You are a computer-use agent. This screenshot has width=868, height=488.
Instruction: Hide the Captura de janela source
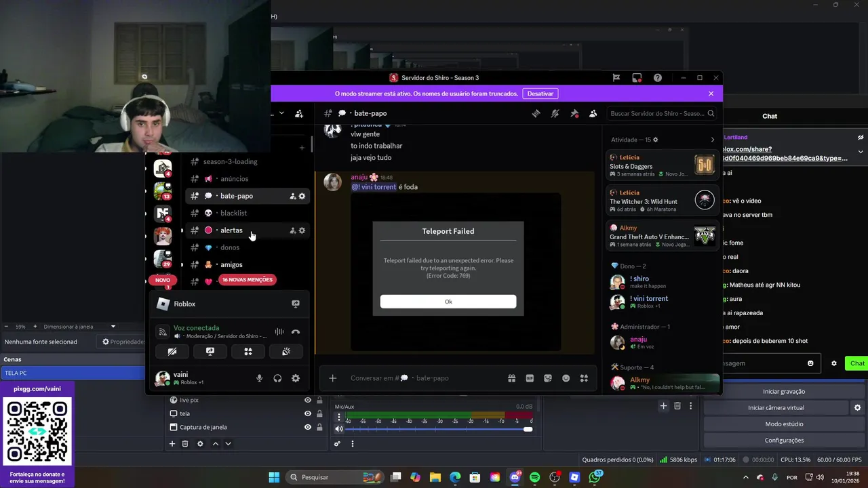pos(308,427)
